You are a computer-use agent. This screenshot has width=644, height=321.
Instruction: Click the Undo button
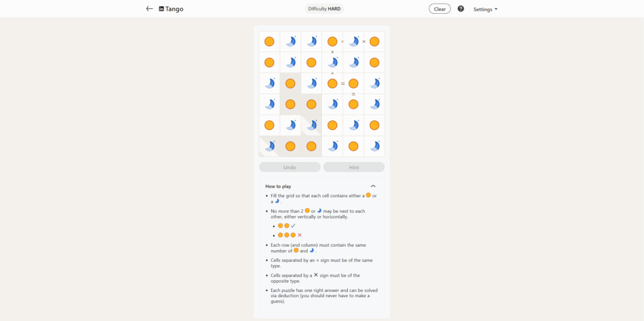[x=290, y=167]
